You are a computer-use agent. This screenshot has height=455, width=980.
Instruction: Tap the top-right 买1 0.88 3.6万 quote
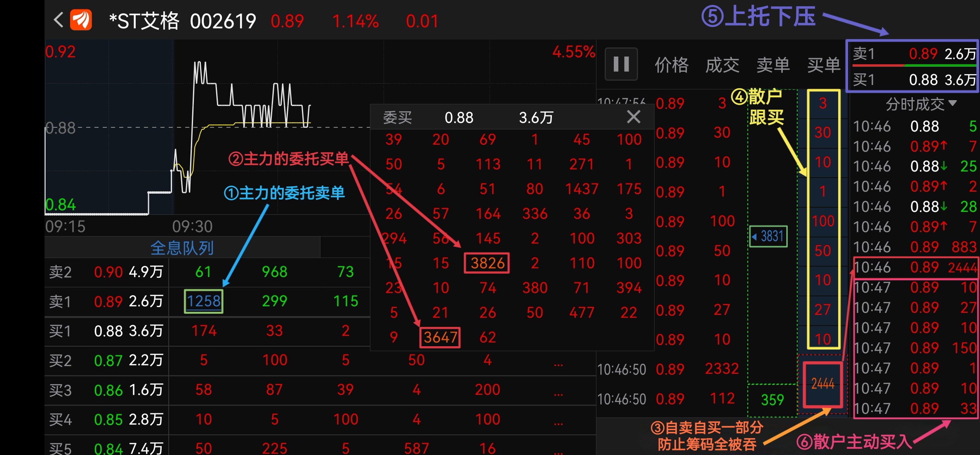(x=914, y=80)
